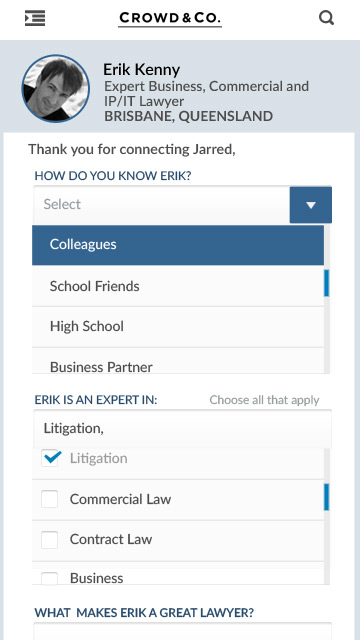
Task: Open Erik Kenny's profile photo
Action: (x=56, y=89)
